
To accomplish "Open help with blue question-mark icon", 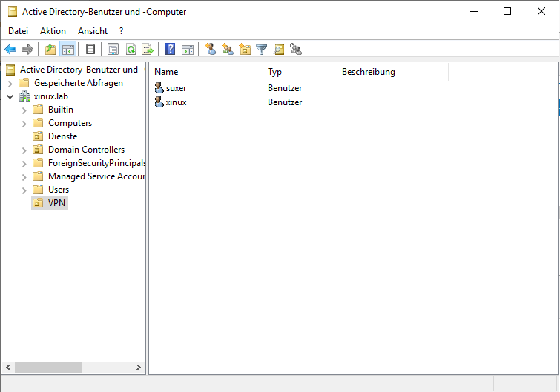I will tap(171, 50).
